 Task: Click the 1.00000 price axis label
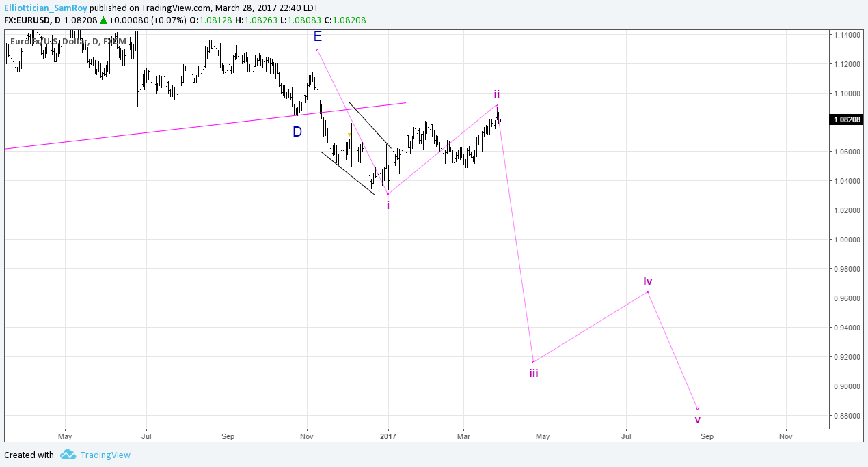pyautogui.click(x=846, y=240)
